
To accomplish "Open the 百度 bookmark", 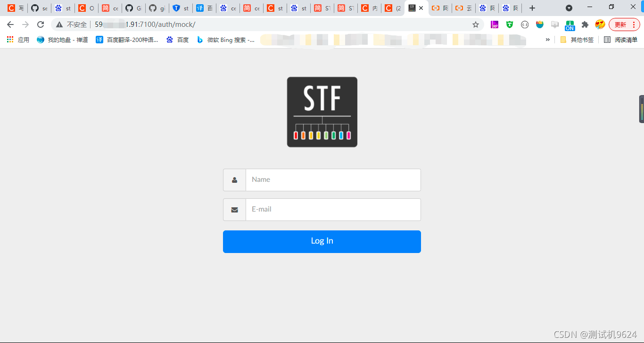I will click(177, 40).
